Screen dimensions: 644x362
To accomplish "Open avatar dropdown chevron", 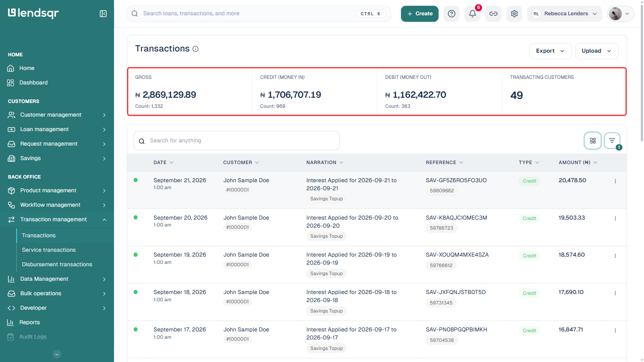I will pyautogui.click(x=627, y=14).
